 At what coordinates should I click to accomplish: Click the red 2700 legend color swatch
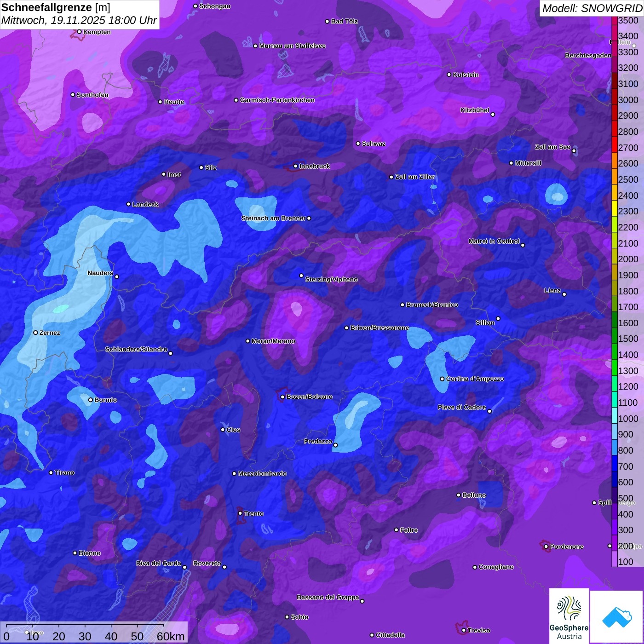tap(615, 144)
